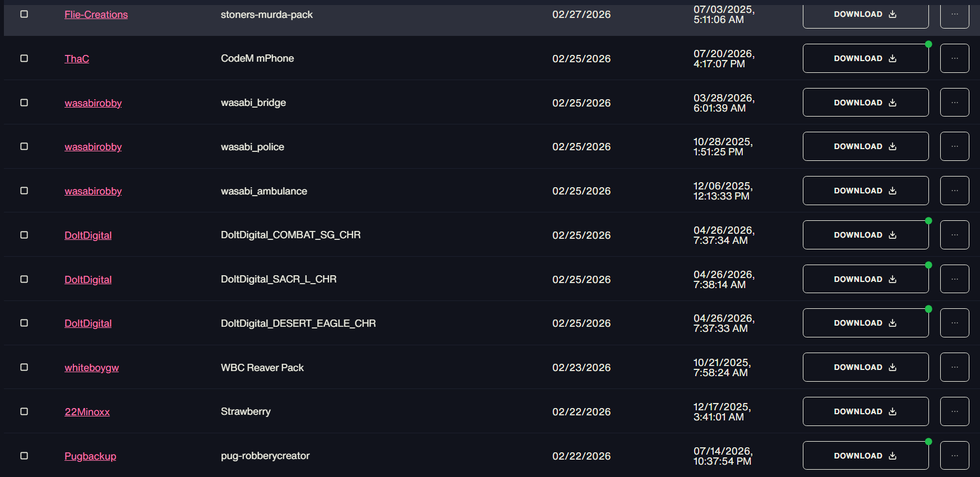Download the WBC Reaver Pack
The image size is (980, 477).
865,367
